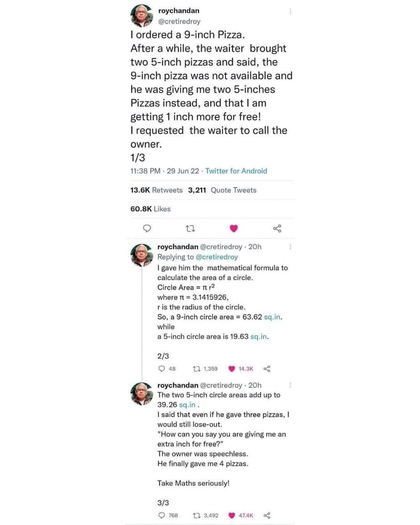Open three-dot menu on 3/3 reply
The image size is (420, 525).
[x=290, y=385]
